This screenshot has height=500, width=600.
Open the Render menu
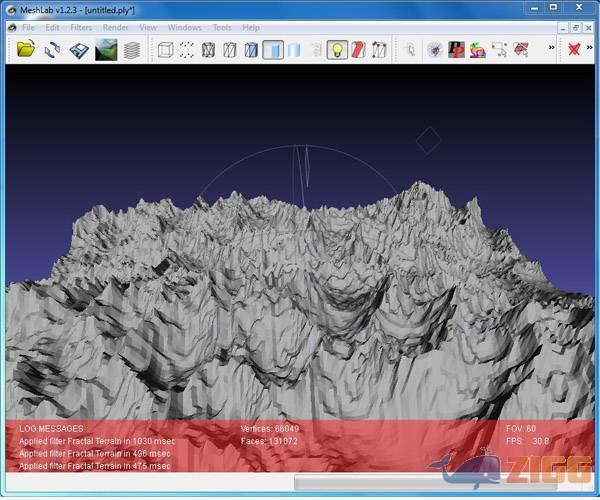click(115, 27)
